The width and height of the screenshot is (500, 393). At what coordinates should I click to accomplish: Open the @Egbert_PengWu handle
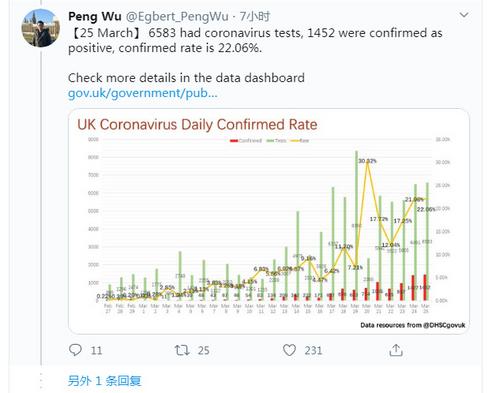[x=177, y=17]
